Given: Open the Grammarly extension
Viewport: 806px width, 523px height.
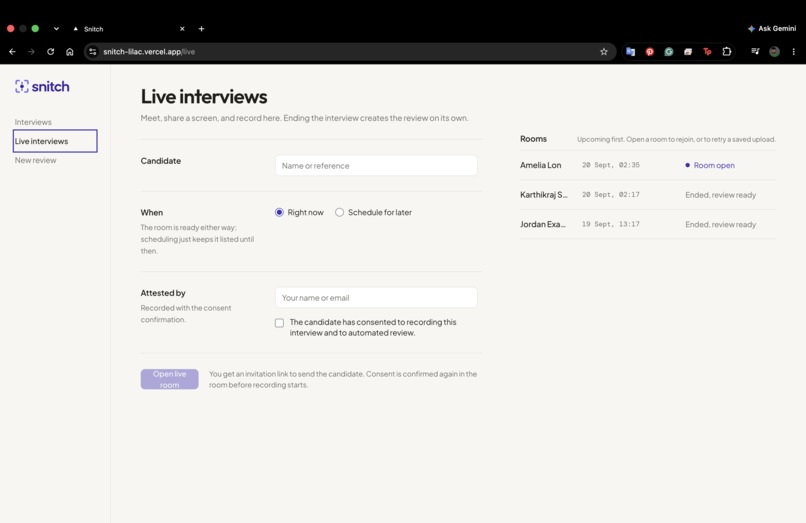Looking at the screenshot, I should (669, 51).
